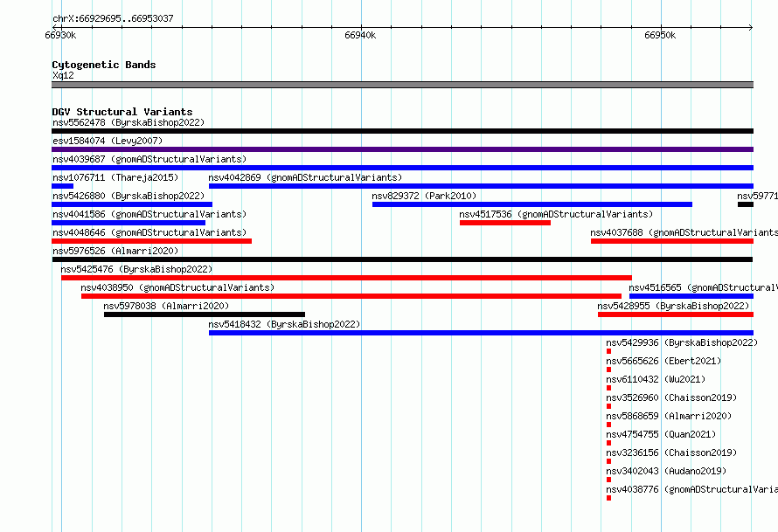Click the red bar under nsv5428955
The width and height of the screenshot is (778, 532).
(676, 314)
